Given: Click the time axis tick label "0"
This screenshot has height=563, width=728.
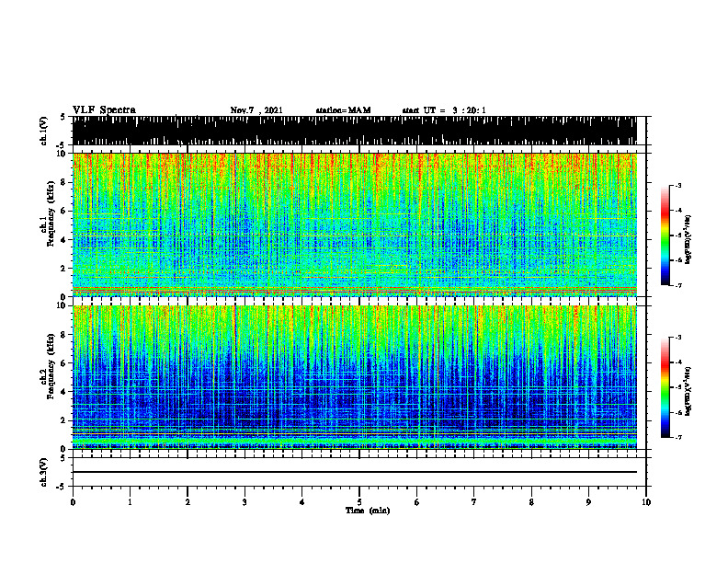Looking at the screenshot, I should [x=73, y=502].
